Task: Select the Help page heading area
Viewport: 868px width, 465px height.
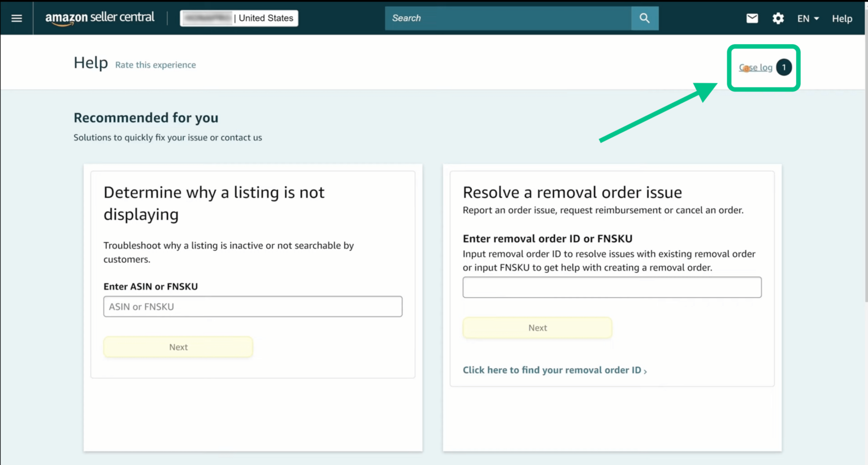Action: click(90, 62)
